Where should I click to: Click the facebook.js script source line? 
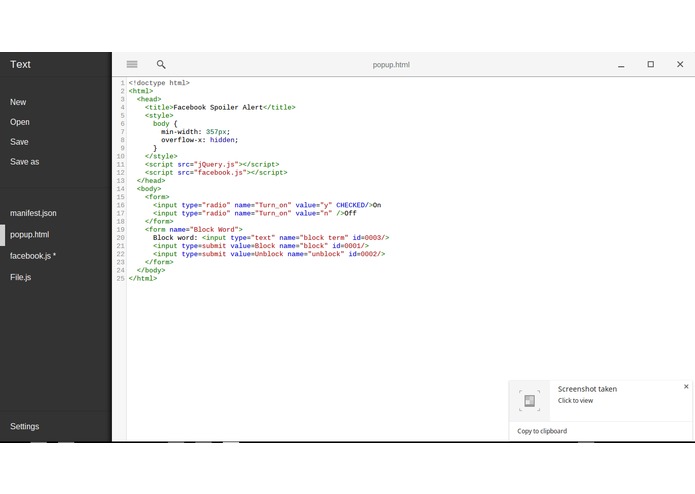[216, 172]
